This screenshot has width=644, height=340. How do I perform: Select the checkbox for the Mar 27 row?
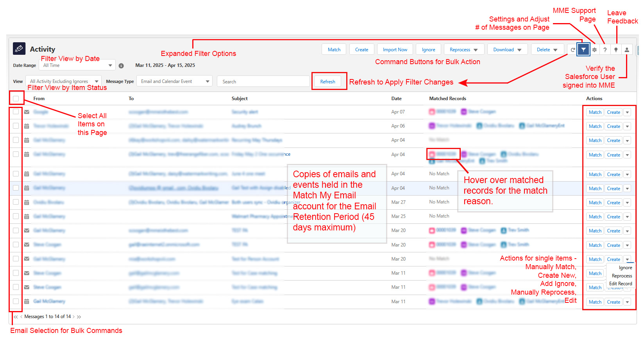tap(16, 202)
